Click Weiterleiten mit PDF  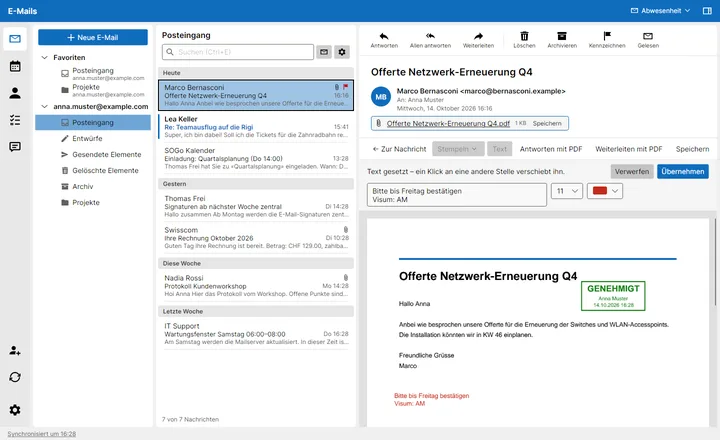click(x=629, y=149)
